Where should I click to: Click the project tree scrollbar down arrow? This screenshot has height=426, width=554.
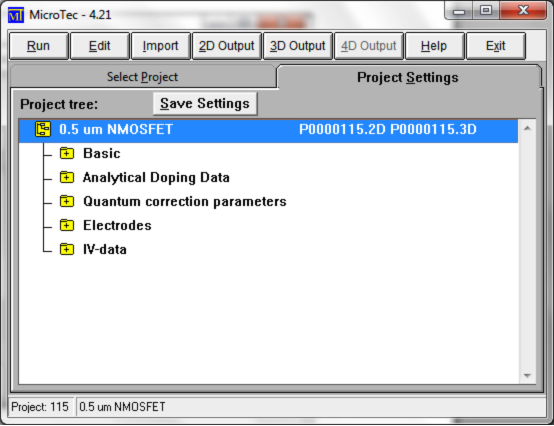coord(528,376)
